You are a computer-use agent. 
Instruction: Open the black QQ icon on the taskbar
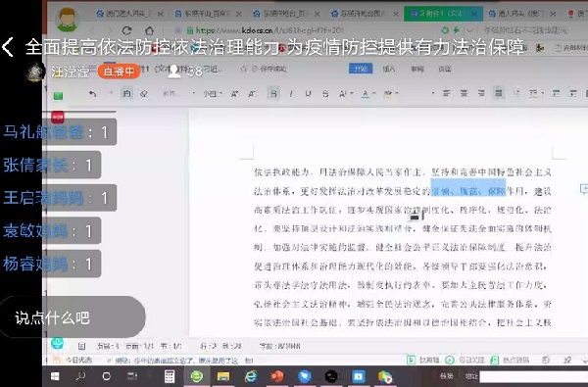point(331,376)
